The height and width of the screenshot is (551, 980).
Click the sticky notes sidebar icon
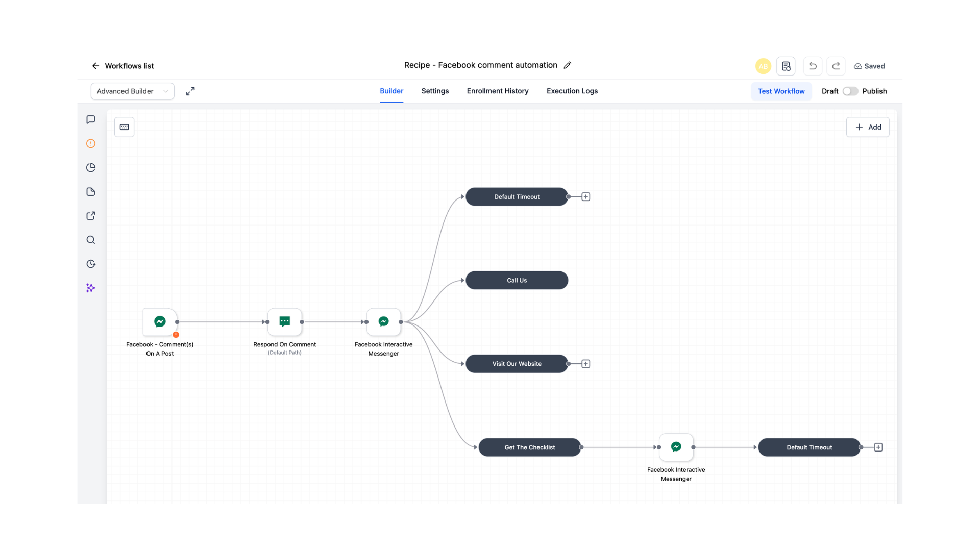[91, 192]
